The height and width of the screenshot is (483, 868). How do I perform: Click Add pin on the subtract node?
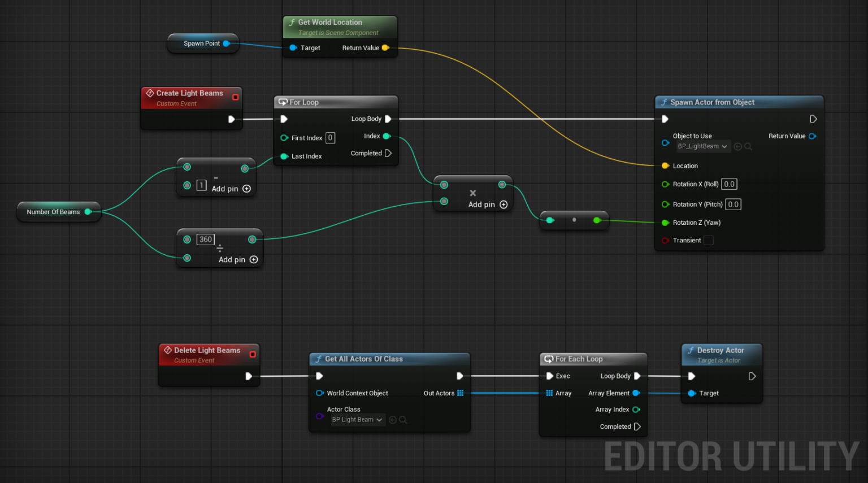point(246,189)
